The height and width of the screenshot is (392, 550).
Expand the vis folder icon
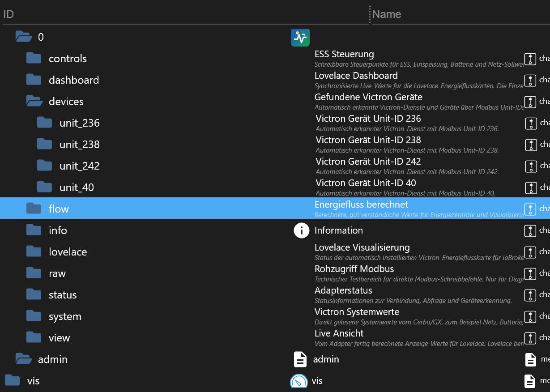click(12, 380)
